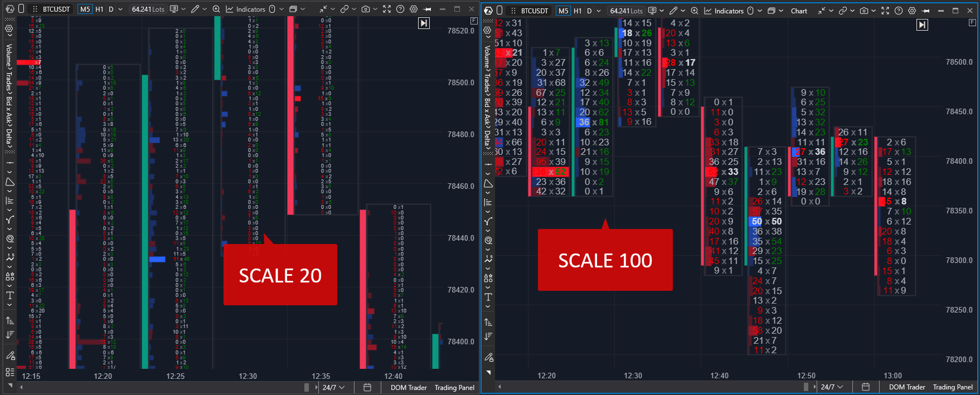Click the chart template icon next to Lots, left window

tap(174, 9)
